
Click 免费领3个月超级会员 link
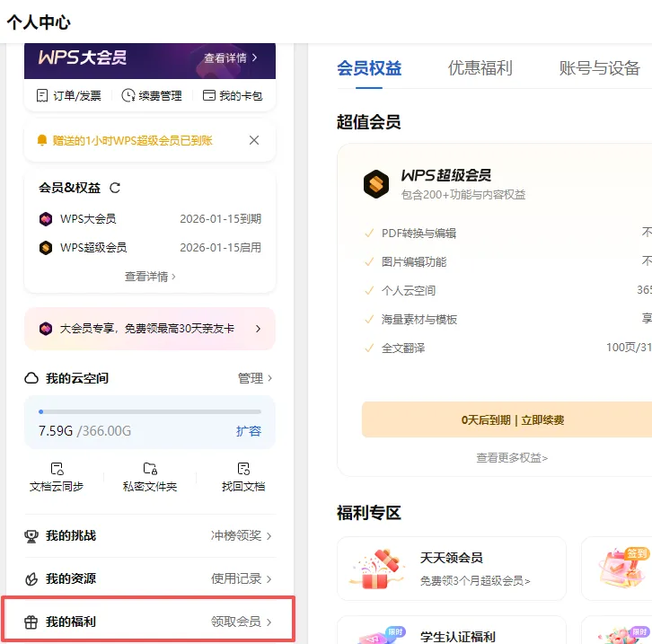[x=475, y=581]
